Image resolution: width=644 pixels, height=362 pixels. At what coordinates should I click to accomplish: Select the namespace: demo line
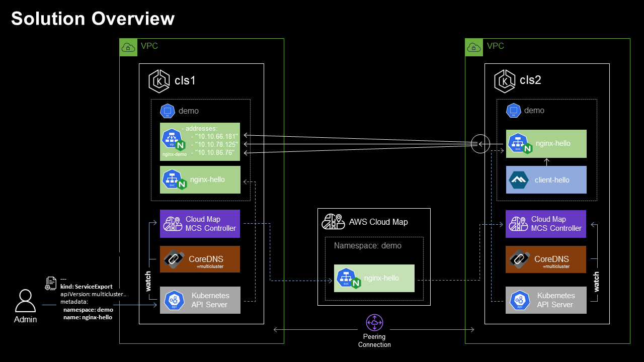[x=89, y=310]
